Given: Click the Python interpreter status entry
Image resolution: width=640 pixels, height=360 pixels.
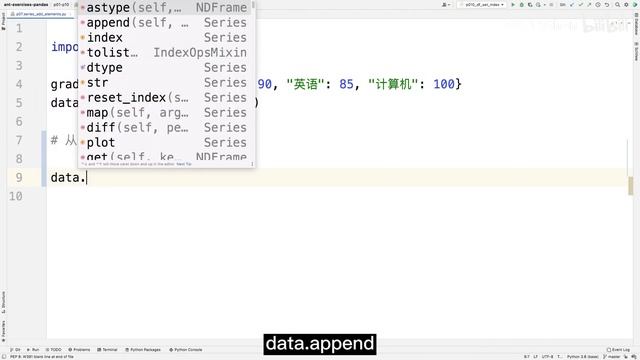Looking at the screenshot, I should 582,357.
